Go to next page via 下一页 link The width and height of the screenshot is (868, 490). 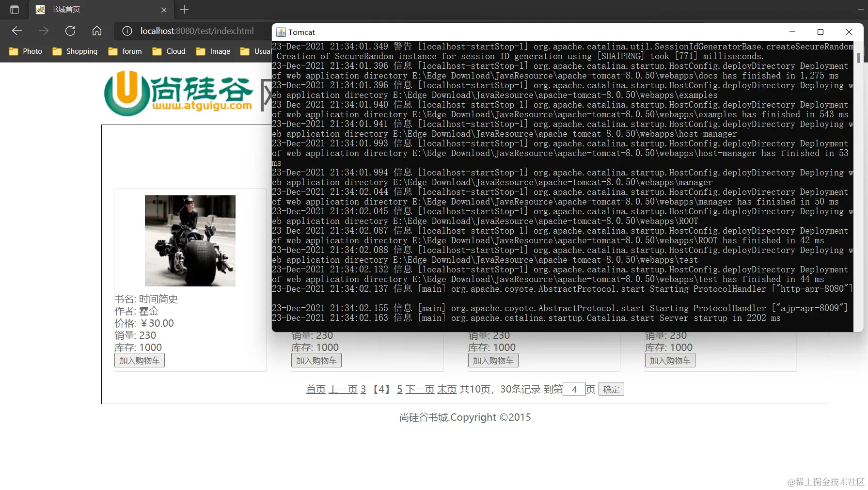point(418,389)
